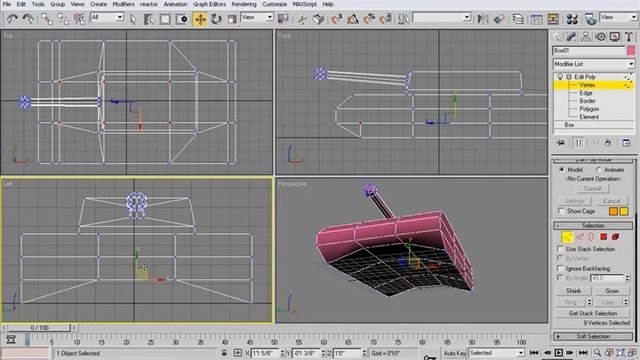Open the Customize menu
The image size is (640, 360).
coord(274,4)
